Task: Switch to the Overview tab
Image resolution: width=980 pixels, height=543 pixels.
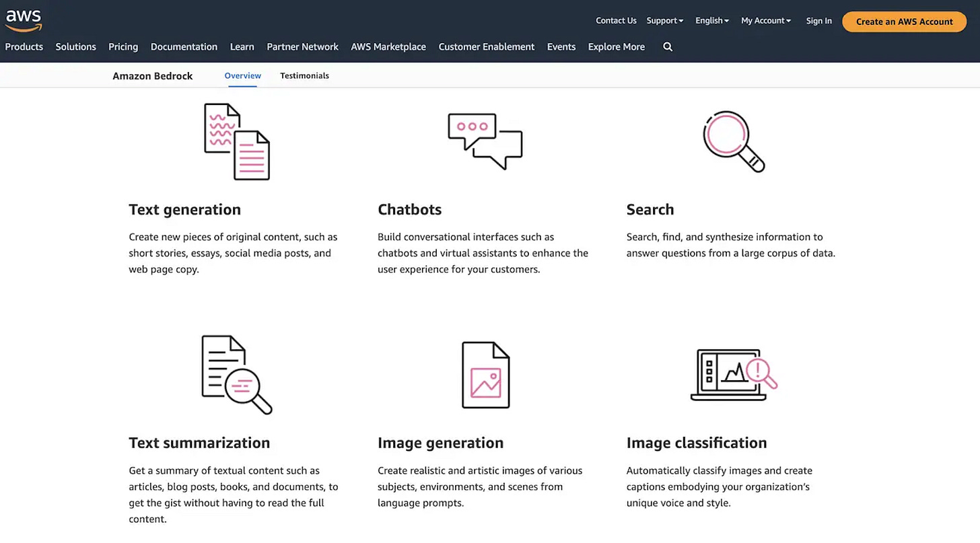Action: click(x=243, y=76)
